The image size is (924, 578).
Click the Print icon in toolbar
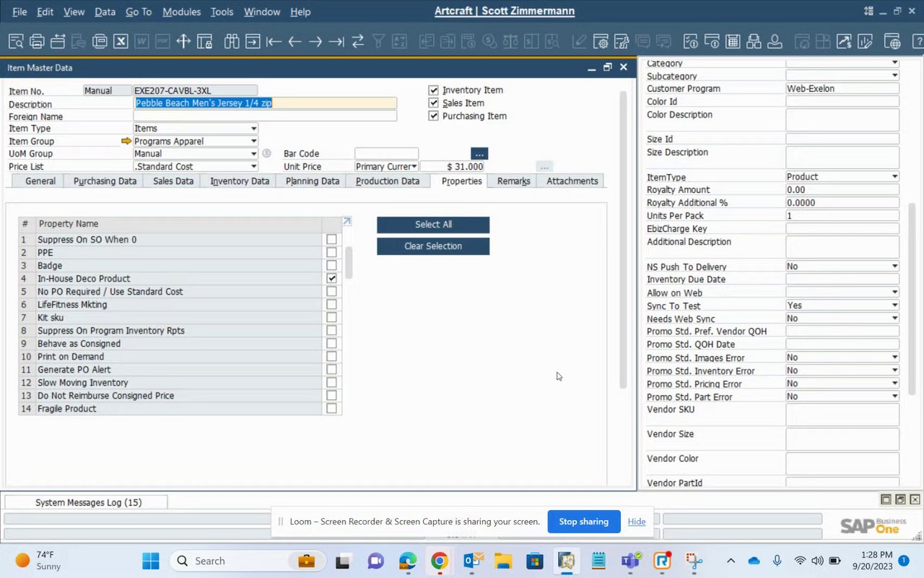37,41
